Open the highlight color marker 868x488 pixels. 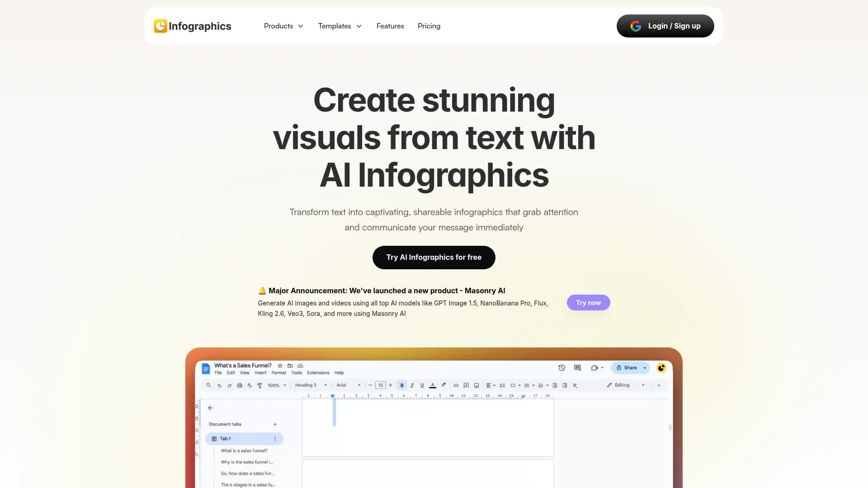click(x=443, y=385)
